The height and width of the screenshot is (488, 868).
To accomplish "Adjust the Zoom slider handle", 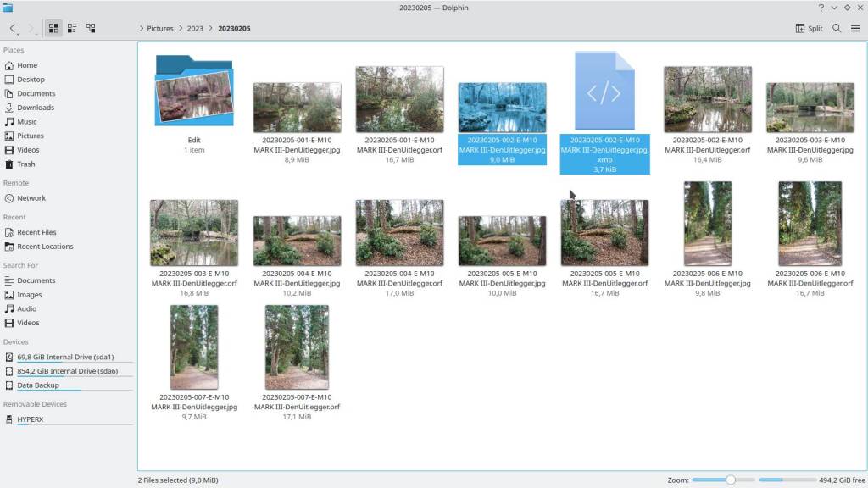I will (x=731, y=480).
